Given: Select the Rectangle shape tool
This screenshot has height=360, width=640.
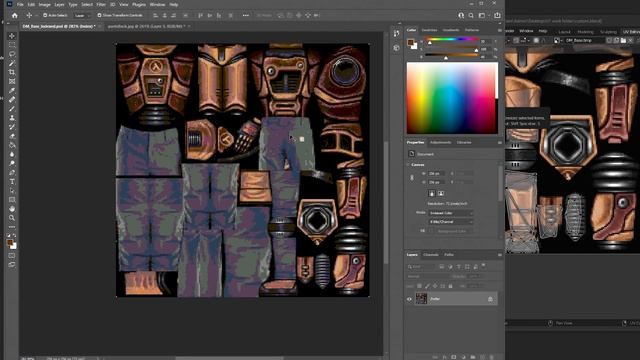Looking at the screenshot, I should pyautogui.click(x=12, y=200).
